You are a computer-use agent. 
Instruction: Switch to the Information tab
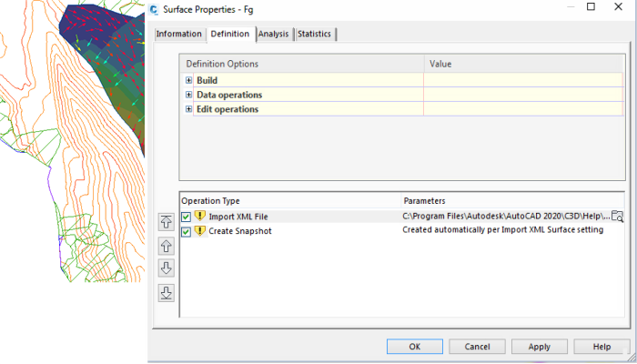178,35
